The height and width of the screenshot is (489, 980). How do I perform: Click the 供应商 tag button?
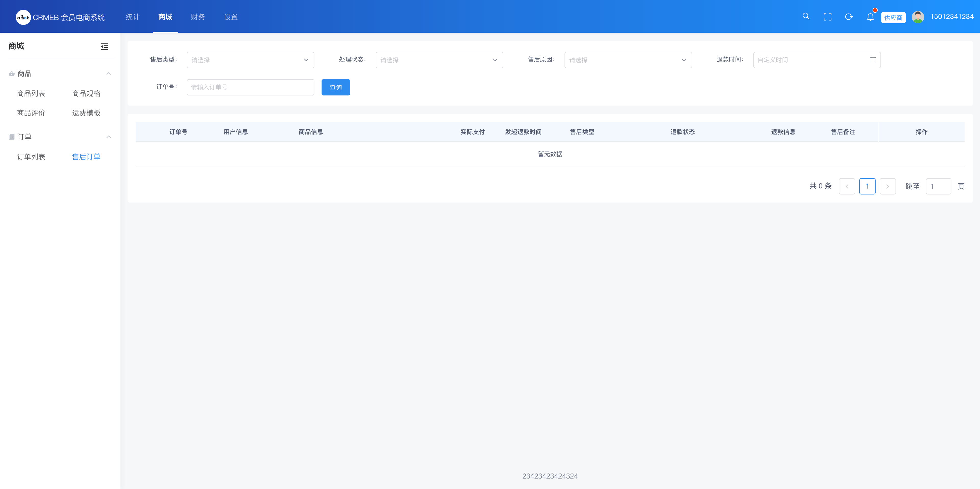[x=893, y=18]
